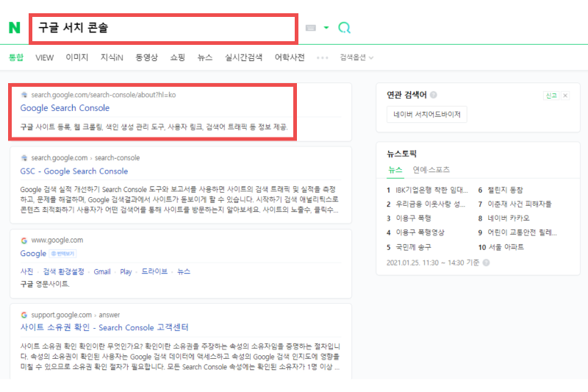The image size is (588, 392).
Task: Open the 실시간검색 tab
Action: [x=243, y=57]
